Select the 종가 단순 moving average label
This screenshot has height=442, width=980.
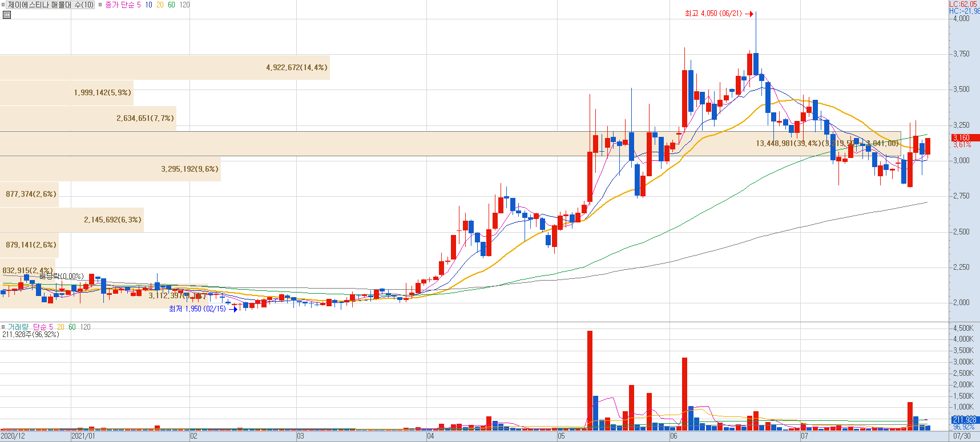(119, 5)
